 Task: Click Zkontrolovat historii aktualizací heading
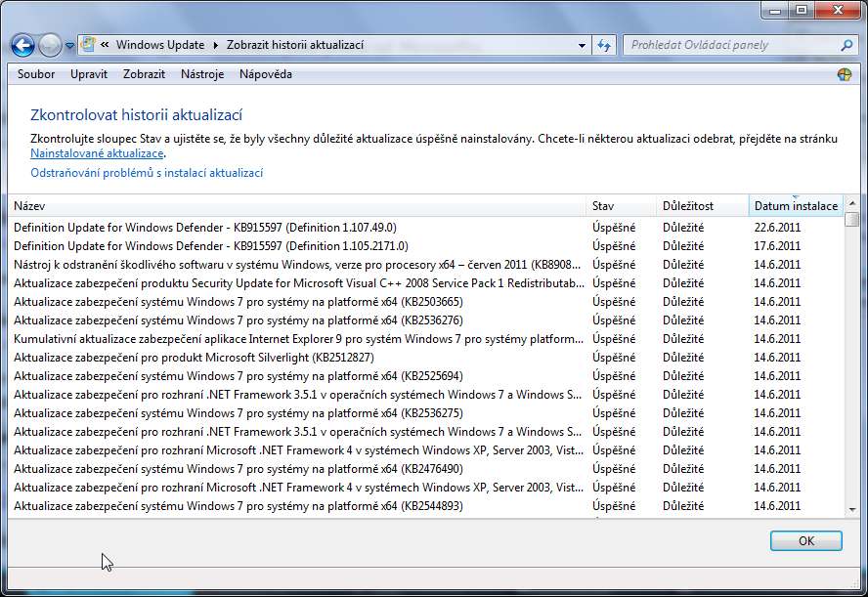point(136,115)
